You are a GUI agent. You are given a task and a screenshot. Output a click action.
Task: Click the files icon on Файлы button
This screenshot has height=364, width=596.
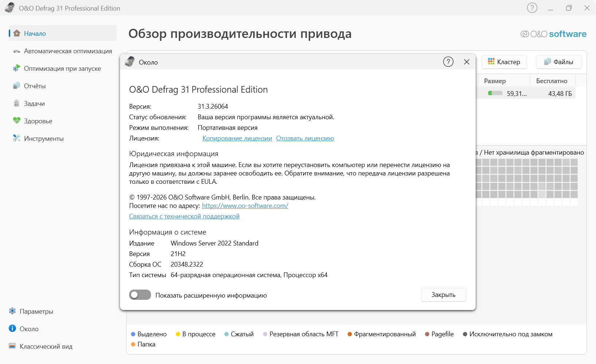pyautogui.click(x=547, y=62)
